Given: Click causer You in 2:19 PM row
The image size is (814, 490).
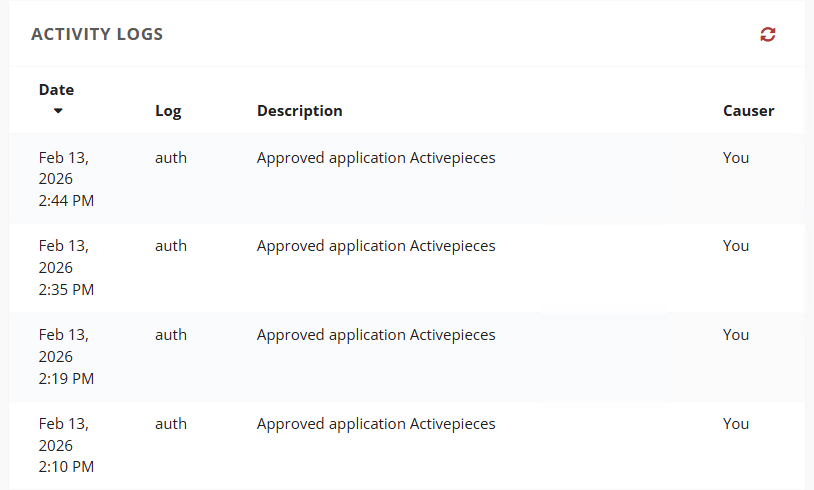Looking at the screenshot, I should click(x=736, y=335).
